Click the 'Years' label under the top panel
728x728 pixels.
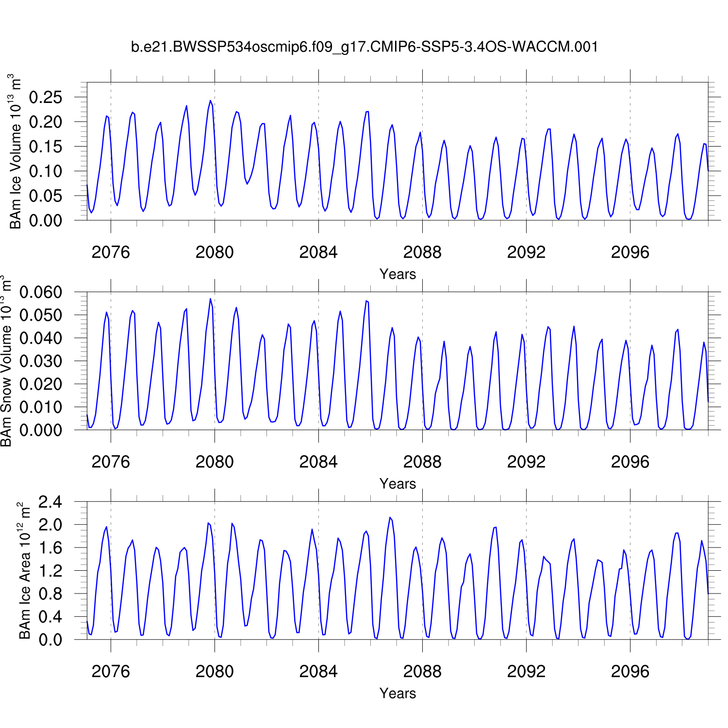pos(397,274)
